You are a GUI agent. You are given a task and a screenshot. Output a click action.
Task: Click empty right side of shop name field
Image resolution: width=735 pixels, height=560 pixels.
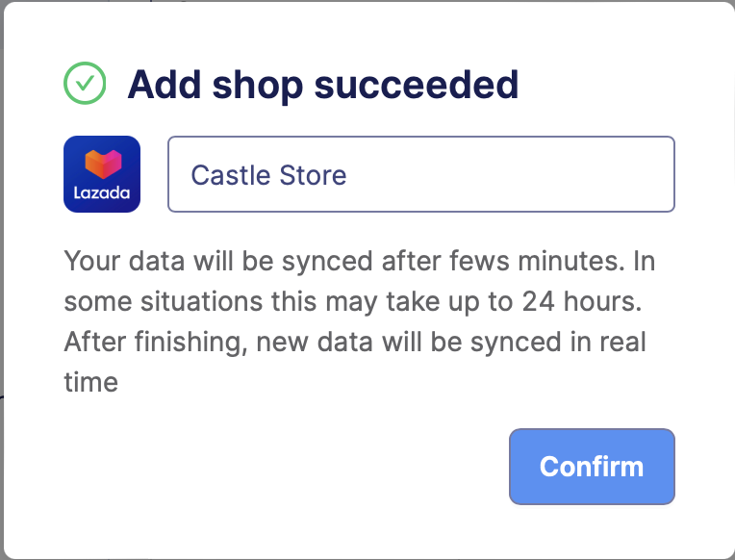pyautogui.click(x=558, y=174)
